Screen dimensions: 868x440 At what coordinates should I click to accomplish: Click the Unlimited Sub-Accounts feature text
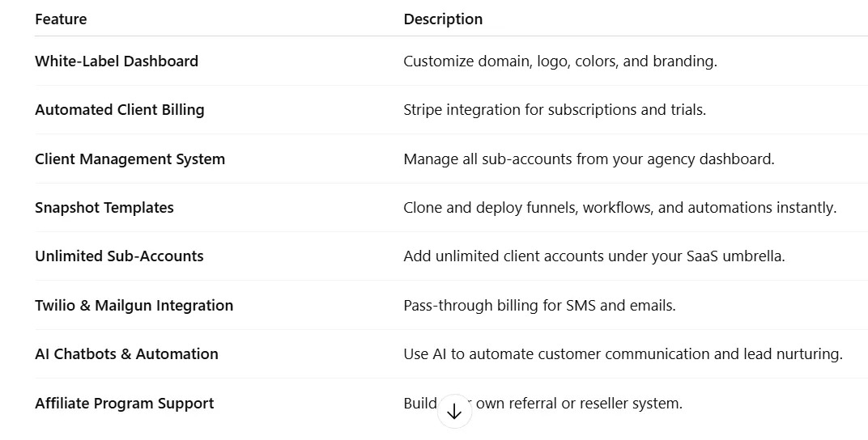coord(119,256)
